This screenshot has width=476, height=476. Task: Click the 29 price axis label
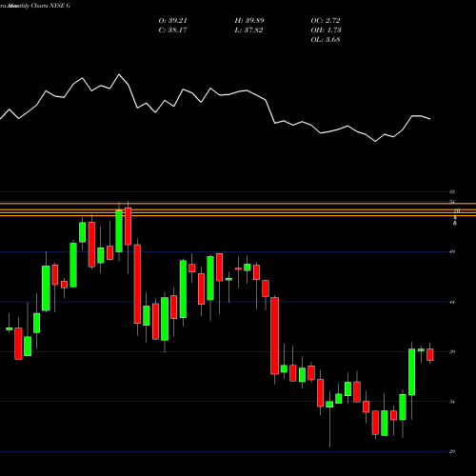(452, 451)
